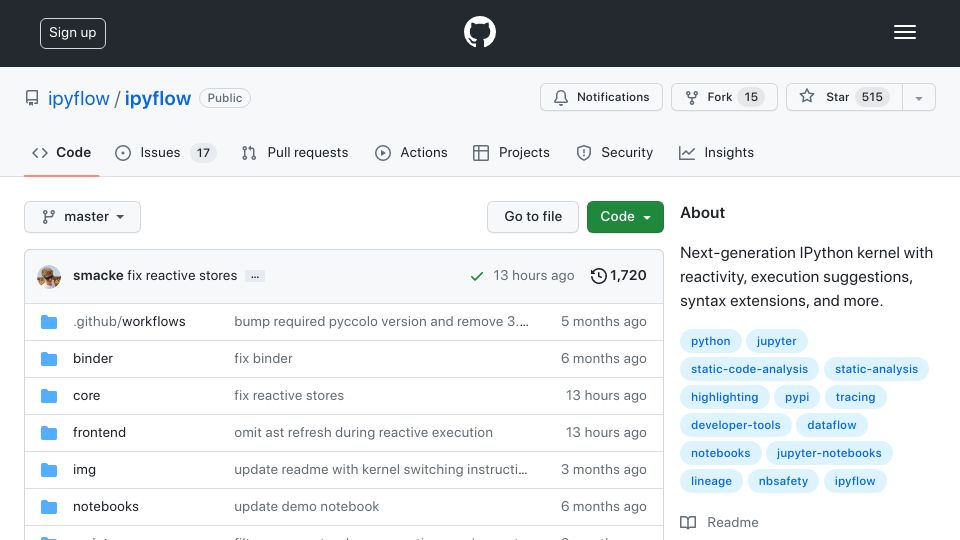Open the Actions tab
The image size is (960, 540).
tap(411, 152)
